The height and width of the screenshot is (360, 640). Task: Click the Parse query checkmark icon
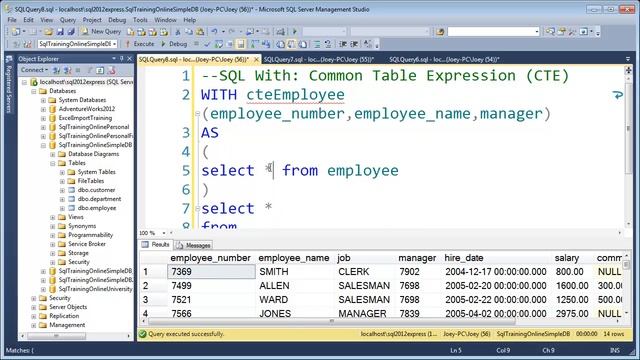point(207,44)
